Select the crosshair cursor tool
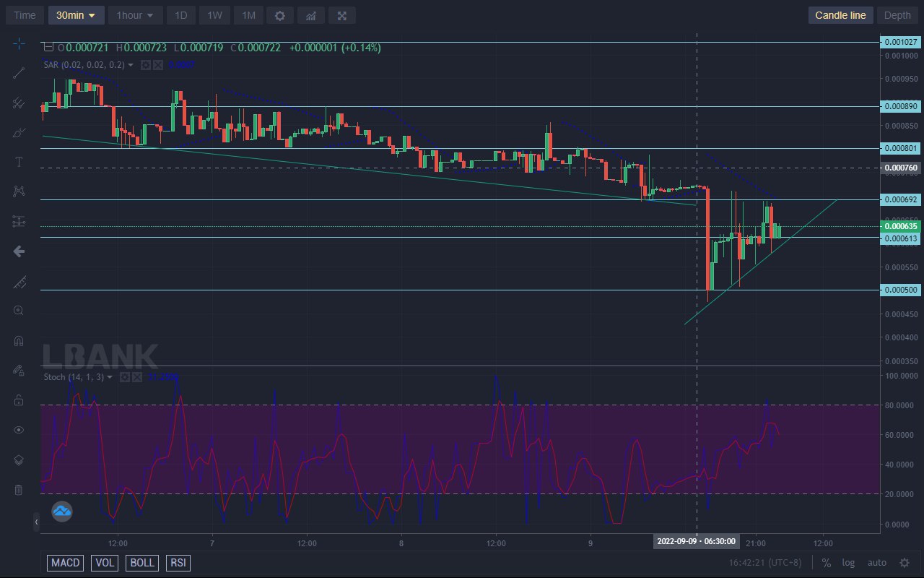The width and height of the screenshot is (924, 578). click(x=19, y=43)
